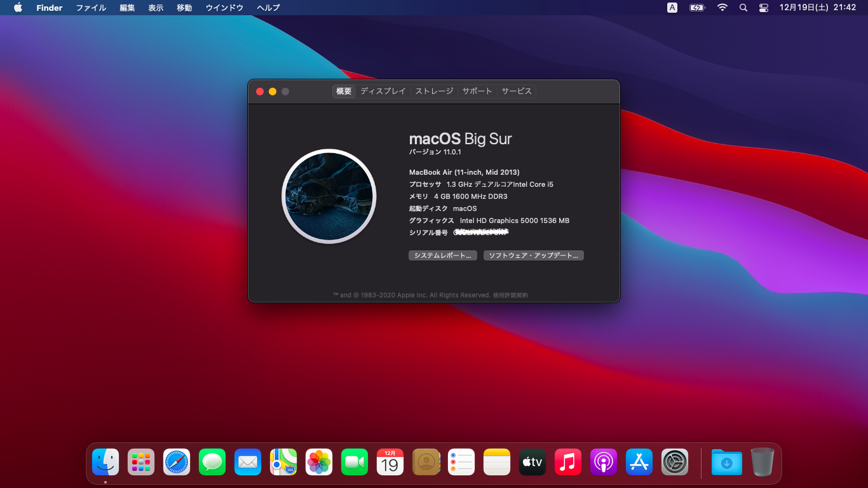
Task: Open the Apple menu
Action: click(18, 8)
